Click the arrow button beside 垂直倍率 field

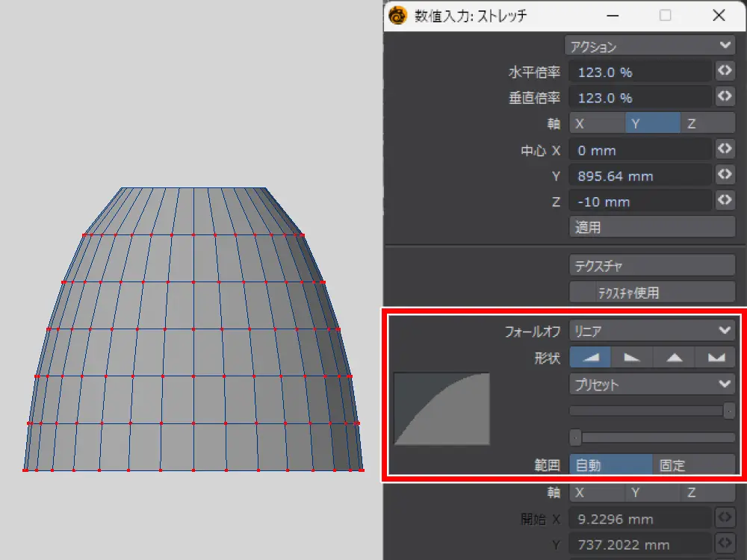coord(724,98)
